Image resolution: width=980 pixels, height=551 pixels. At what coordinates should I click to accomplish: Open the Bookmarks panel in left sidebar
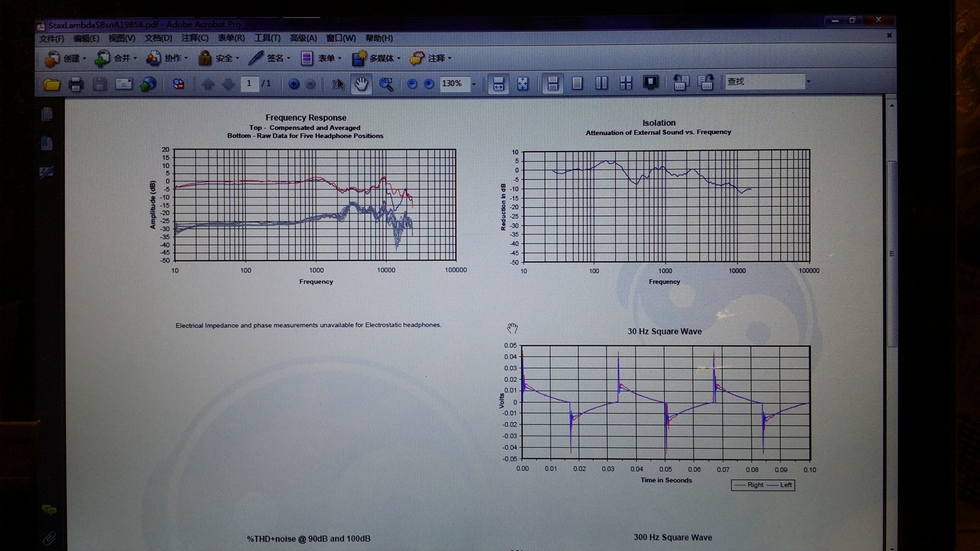pos(47,143)
